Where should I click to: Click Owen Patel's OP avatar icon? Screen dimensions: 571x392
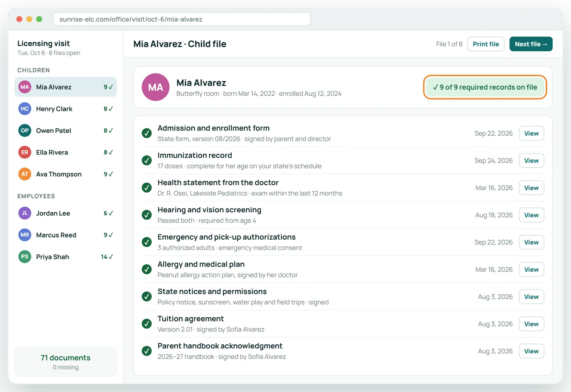pyautogui.click(x=25, y=130)
